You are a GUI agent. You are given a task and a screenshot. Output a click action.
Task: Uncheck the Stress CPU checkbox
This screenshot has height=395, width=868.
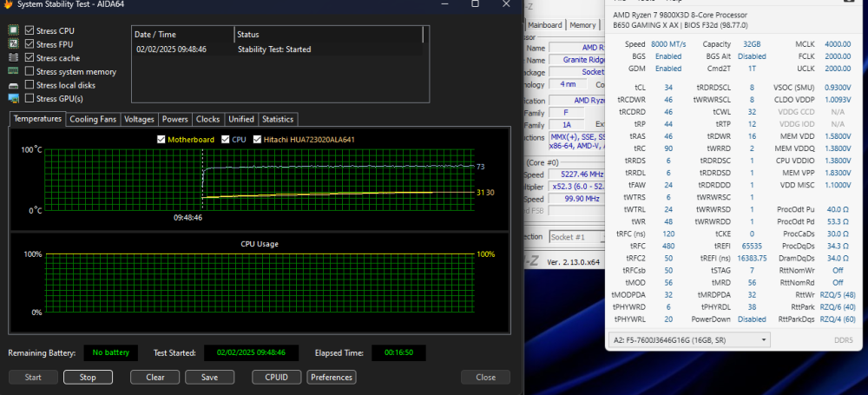click(30, 30)
